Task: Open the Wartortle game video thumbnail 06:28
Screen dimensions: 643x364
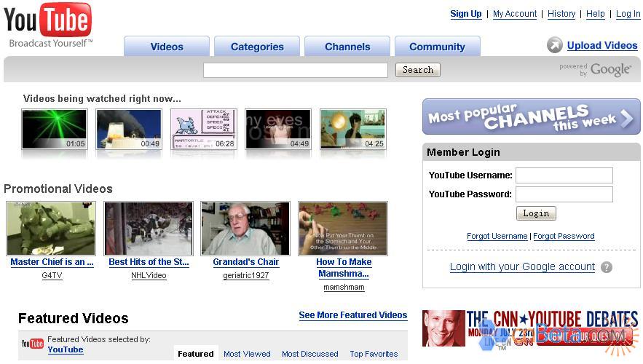Action: tap(203, 129)
